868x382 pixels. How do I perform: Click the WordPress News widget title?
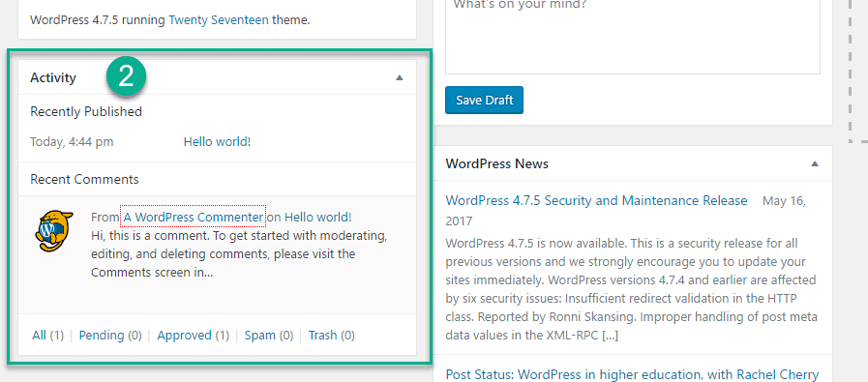[x=497, y=163]
